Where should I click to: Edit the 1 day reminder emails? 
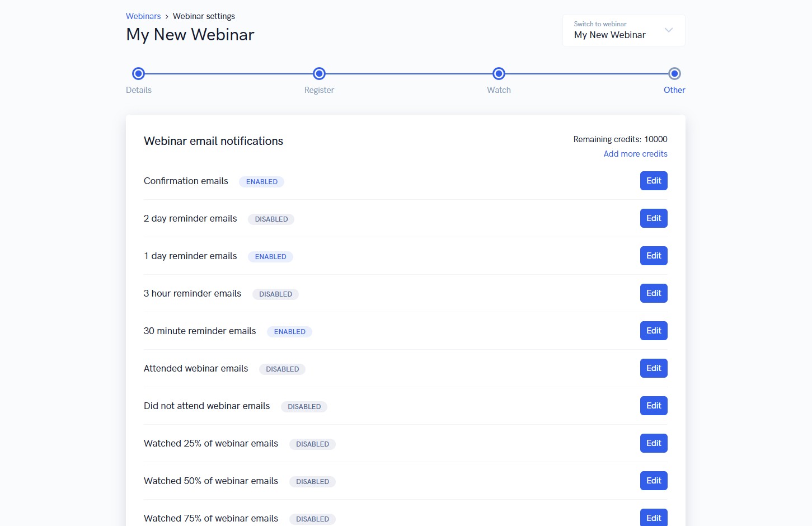point(653,256)
